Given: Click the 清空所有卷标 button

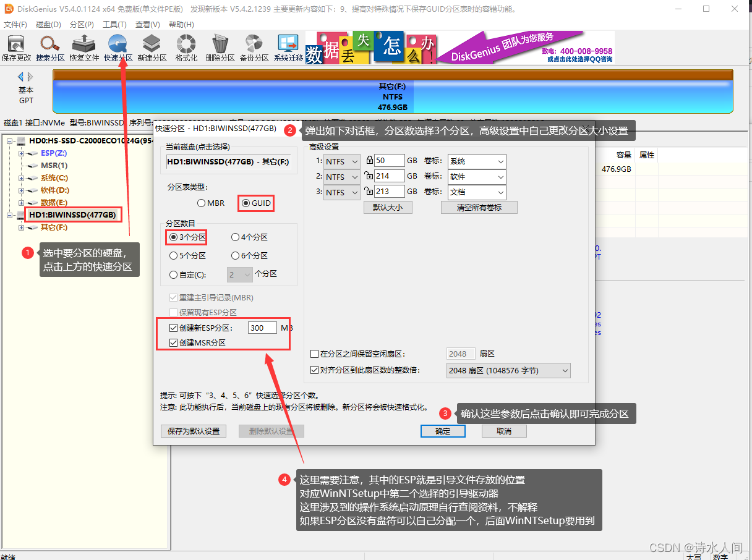Looking at the screenshot, I should point(479,208).
